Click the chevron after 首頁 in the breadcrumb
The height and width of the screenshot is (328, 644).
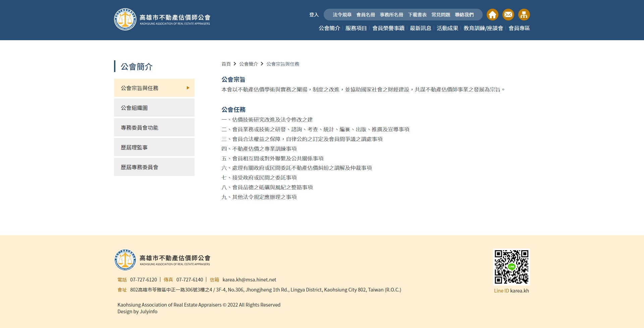tap(235, 64)
